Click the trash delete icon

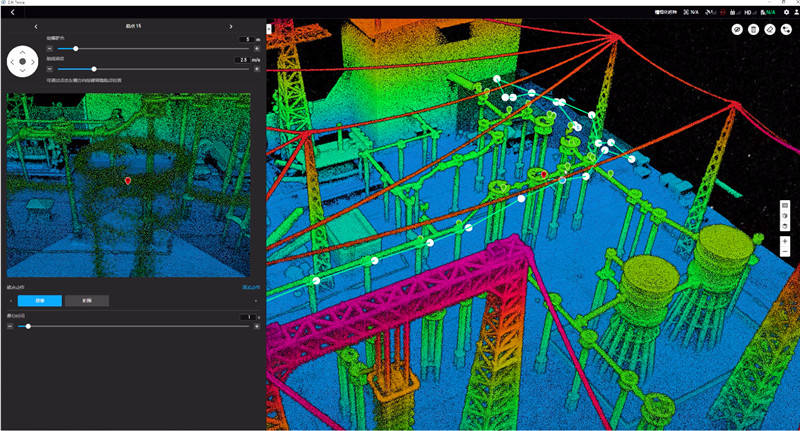click(753, 30)
